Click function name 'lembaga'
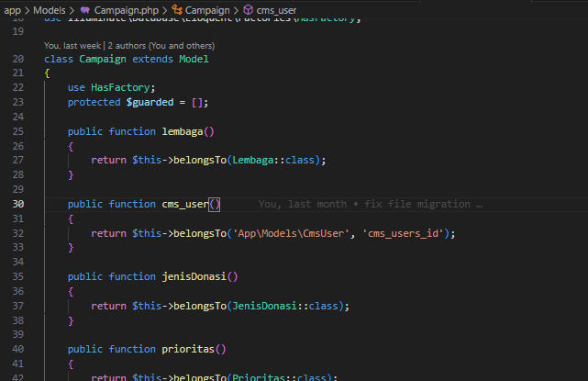588x381 pixels. pyautogui.click(x=183, y=131)
